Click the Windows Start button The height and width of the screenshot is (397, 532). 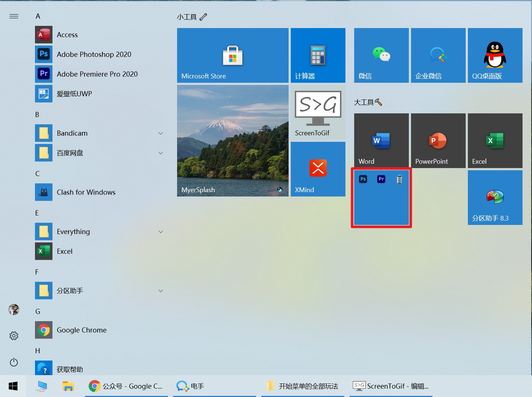(x=13, y=386)
